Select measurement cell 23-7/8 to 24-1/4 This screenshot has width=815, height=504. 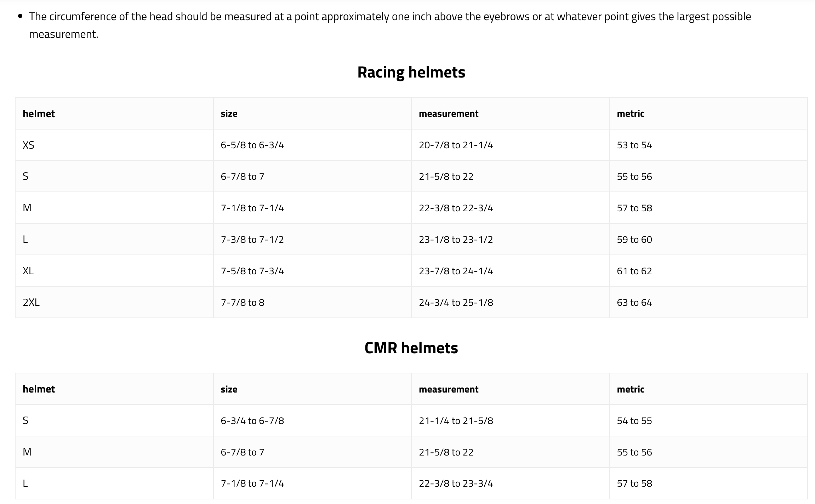pos(511,271)
